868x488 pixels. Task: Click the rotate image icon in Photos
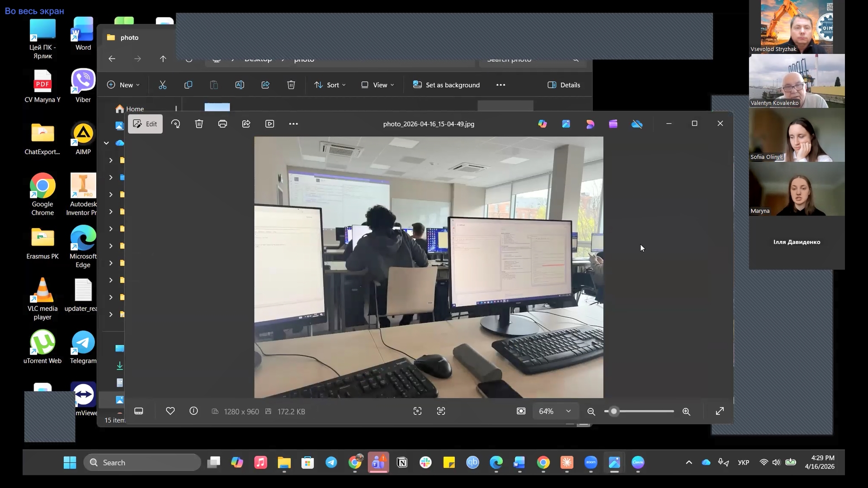(x=175, y=124)
